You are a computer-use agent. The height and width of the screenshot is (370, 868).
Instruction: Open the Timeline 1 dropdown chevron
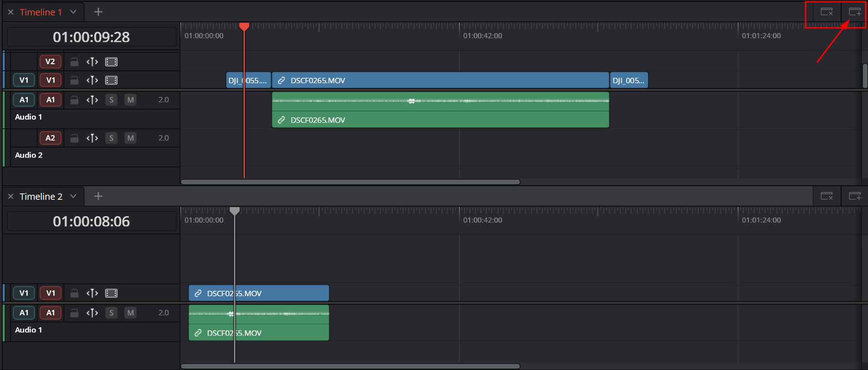coord(73,12)
